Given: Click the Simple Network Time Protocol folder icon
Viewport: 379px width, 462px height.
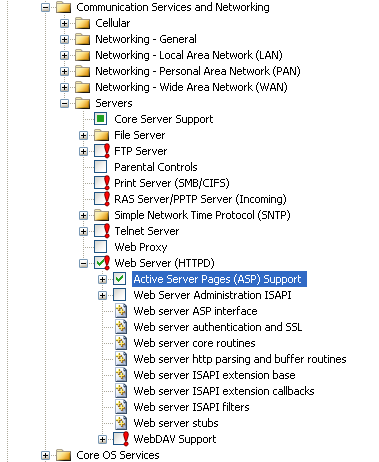Looking at the screenshot, I should (101, 215).
